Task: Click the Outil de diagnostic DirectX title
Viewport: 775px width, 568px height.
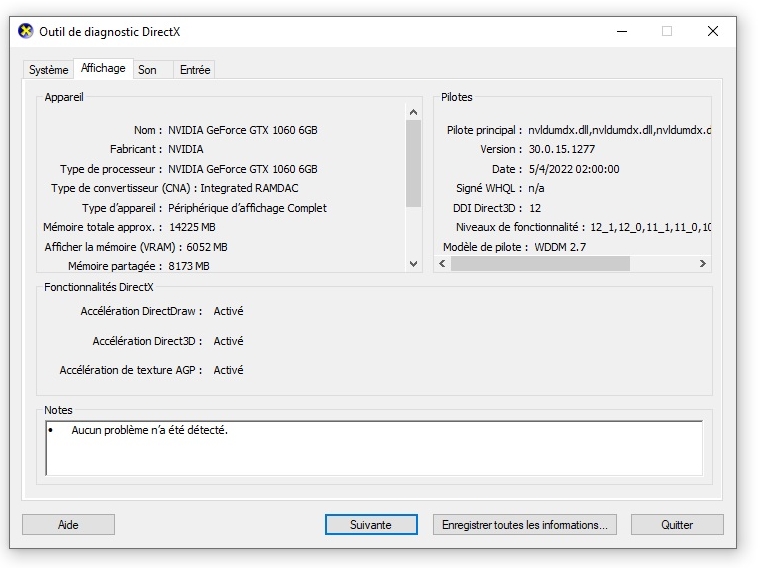Action: point(110,32)
